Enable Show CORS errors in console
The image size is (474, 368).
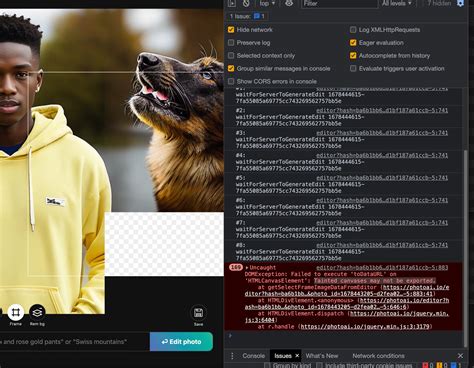(231, 81)
